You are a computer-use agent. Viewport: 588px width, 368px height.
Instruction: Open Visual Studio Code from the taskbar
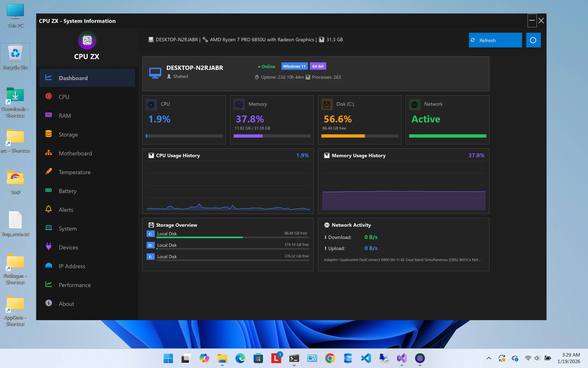[366, 358]
